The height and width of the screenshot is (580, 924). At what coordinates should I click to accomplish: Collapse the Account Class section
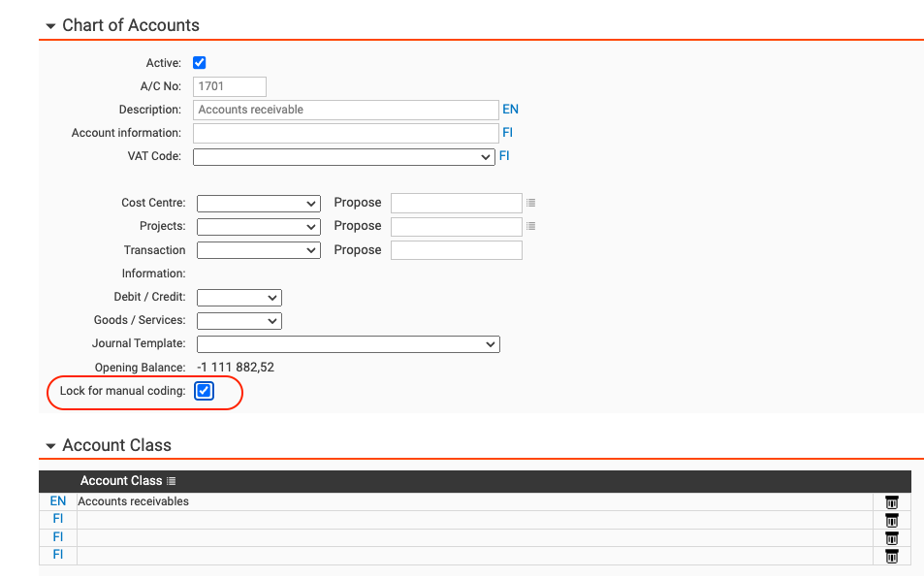(x=50, y=446)
